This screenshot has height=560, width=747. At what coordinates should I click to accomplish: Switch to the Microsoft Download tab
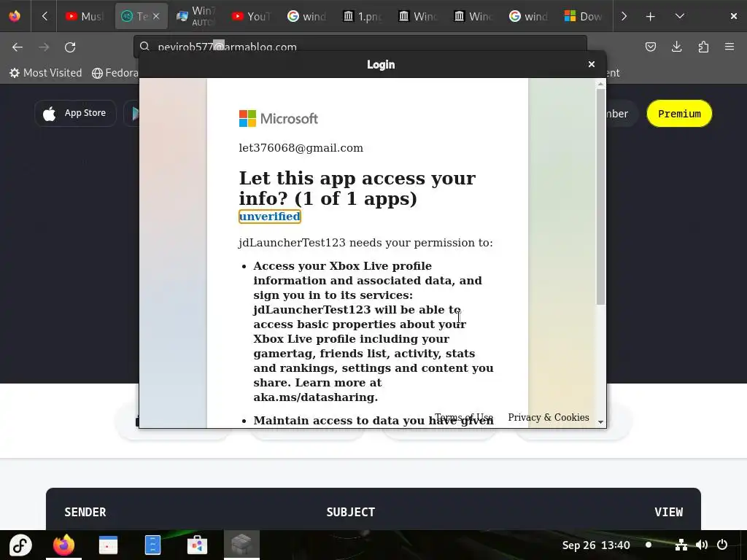[x=584, y=17]
